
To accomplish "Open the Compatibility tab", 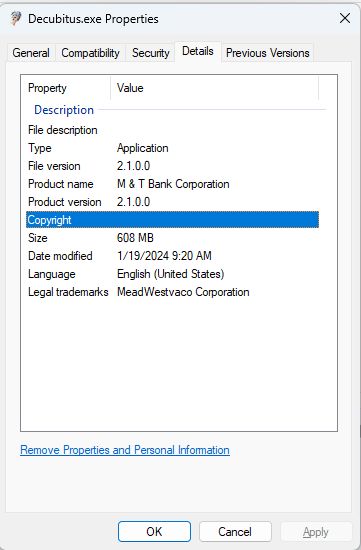I will (x=91, y=53).
